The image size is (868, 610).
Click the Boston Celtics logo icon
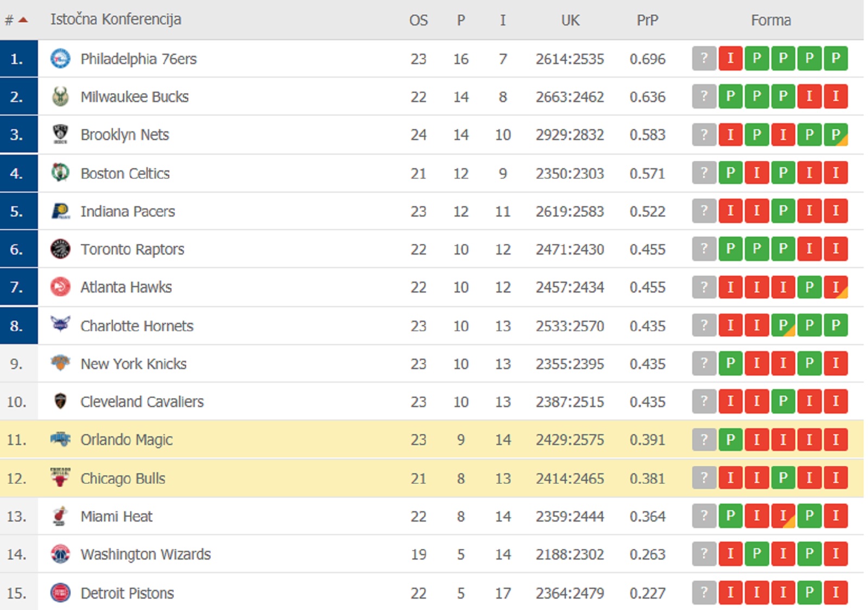coord(60,173)
